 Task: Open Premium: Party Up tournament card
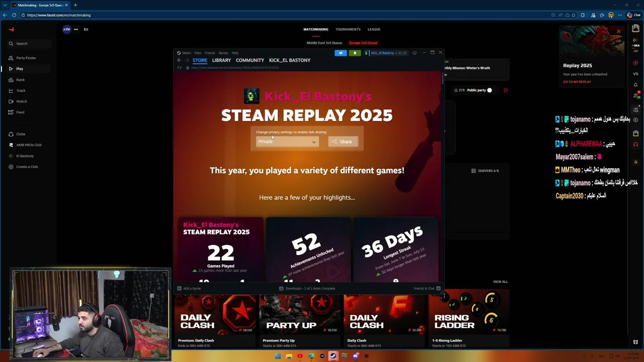(300, 321)
